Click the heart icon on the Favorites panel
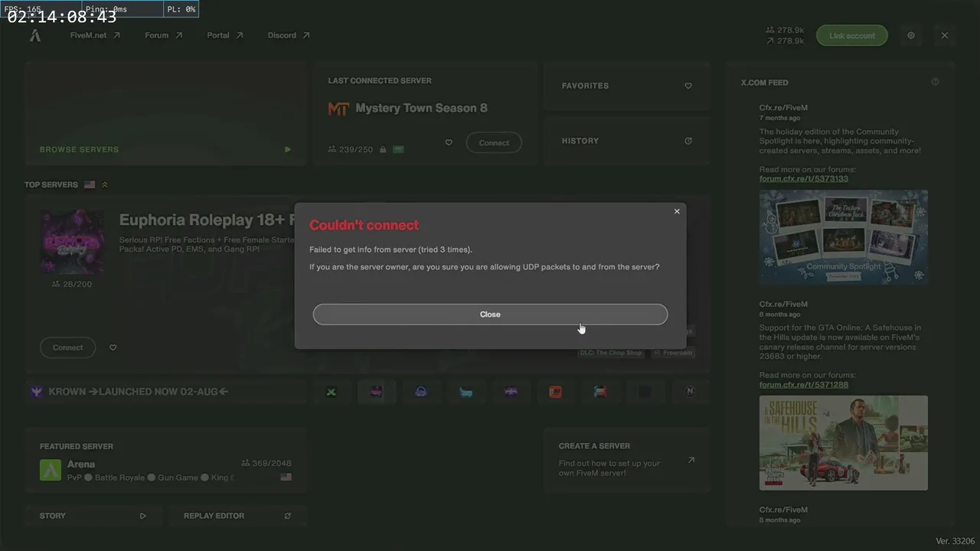980x551 pixels. point(688,86)
